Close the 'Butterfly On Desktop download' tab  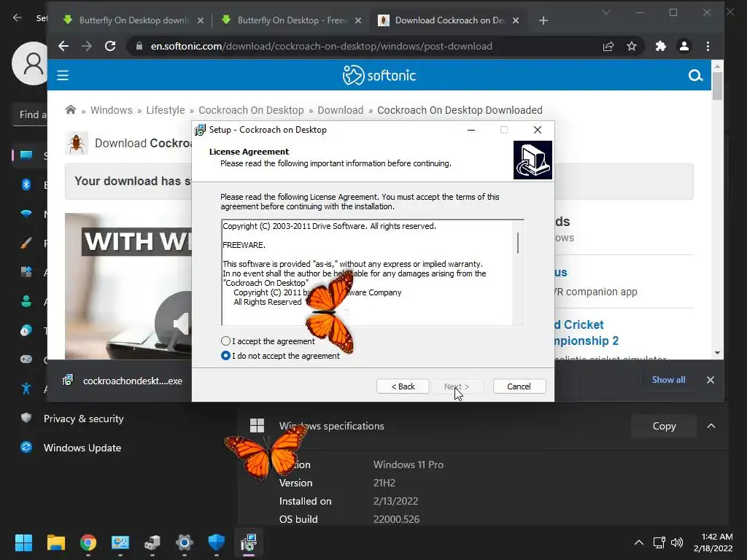[201, 20]
